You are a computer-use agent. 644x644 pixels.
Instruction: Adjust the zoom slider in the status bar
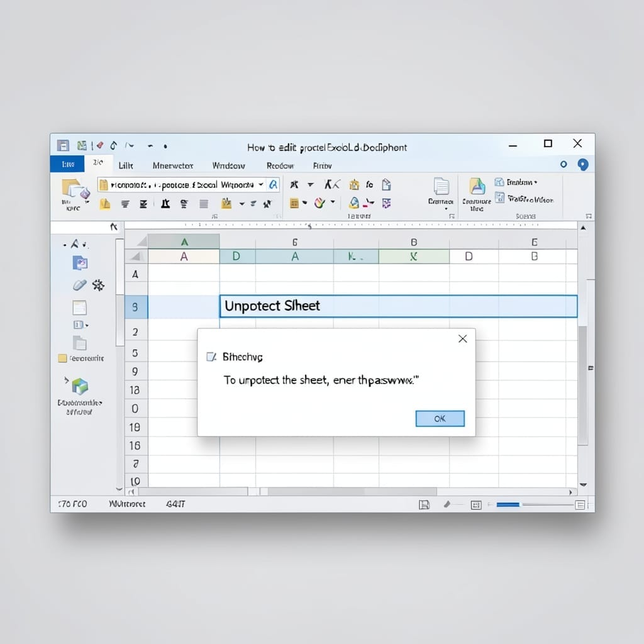tap(535, 504)
